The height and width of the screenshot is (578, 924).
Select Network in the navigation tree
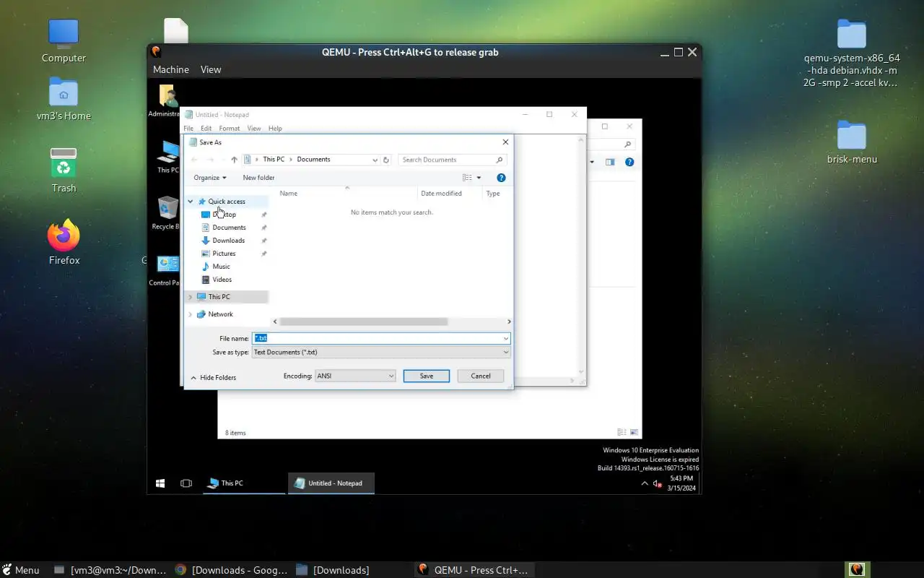coord(220,314)
